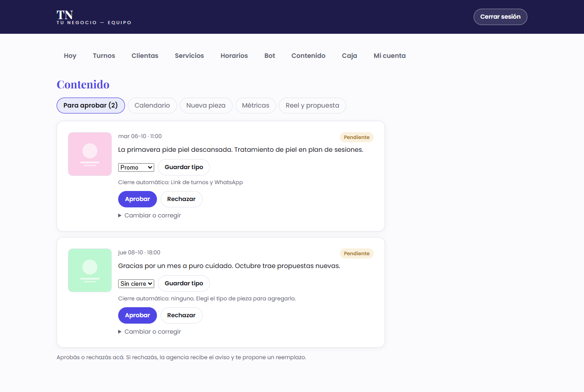The height and width of the screenshot is (392, 584).
Task: Click the Contenido page heading
Action: [83, 84]
